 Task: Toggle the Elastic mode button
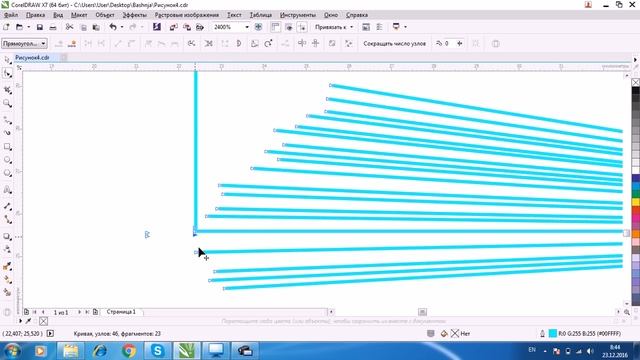(x=332, y=43)
